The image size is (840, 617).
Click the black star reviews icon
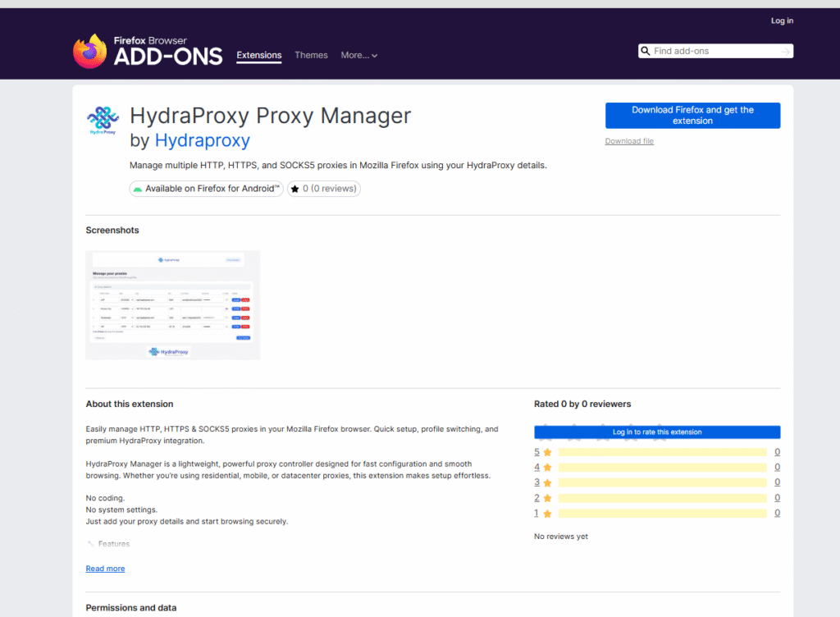click(295, 189)
